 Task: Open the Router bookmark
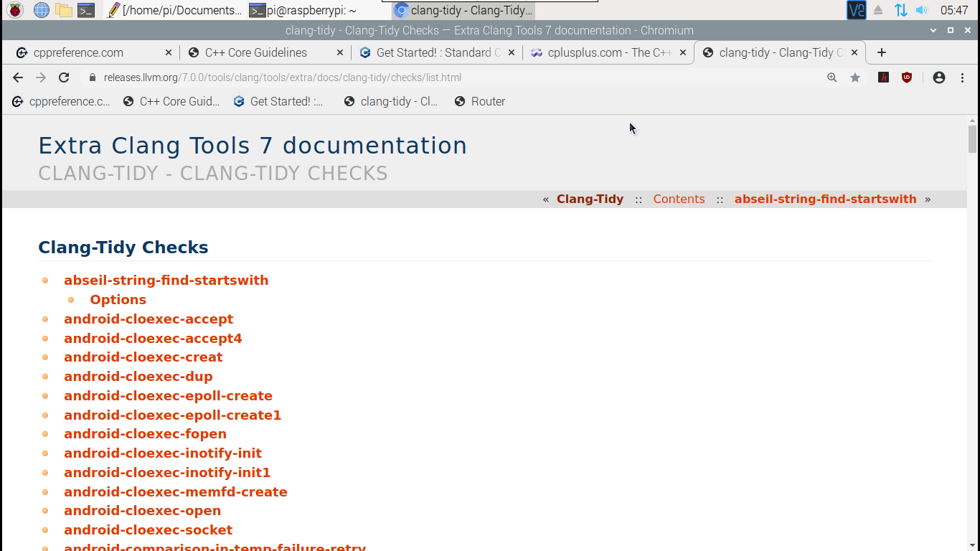[480, 101]
